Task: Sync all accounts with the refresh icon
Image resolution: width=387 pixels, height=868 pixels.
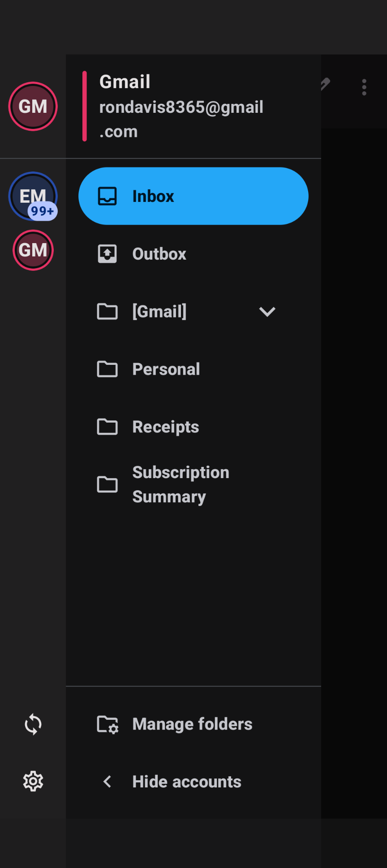Action: pos(33,724)
